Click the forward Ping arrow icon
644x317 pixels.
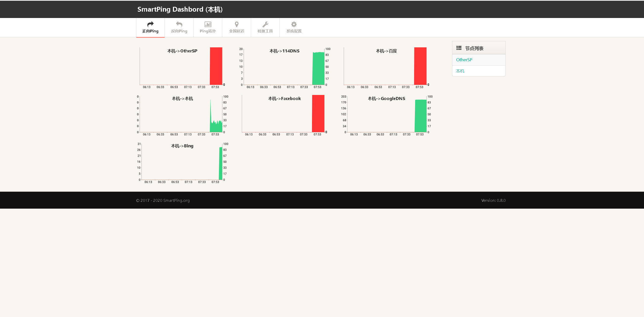click(150, 24)
